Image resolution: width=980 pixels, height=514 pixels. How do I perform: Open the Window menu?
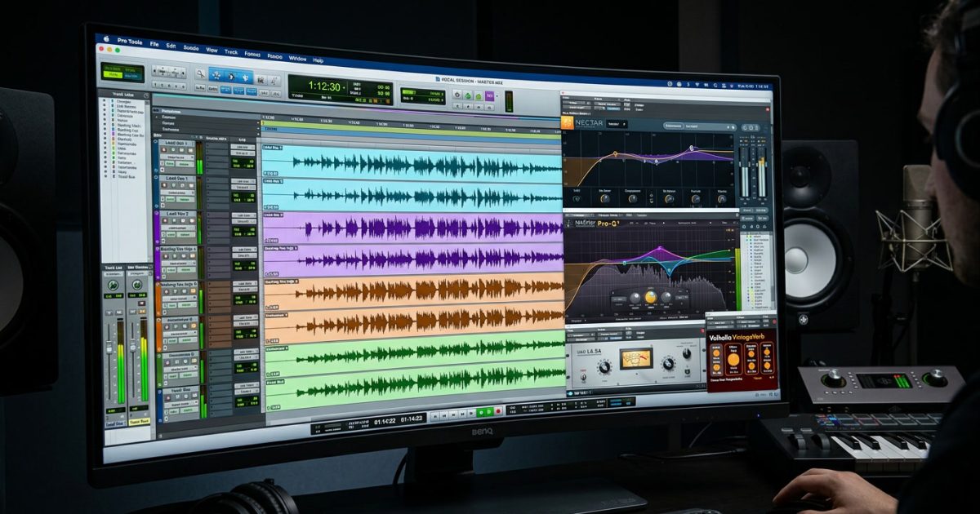pyautogui.click(x=297, y=59)
